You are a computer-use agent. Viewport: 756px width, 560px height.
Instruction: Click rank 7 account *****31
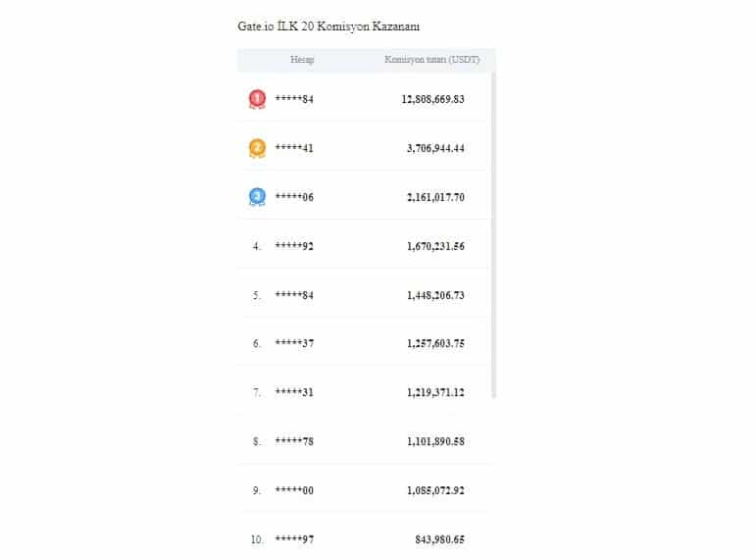[294, 392]
